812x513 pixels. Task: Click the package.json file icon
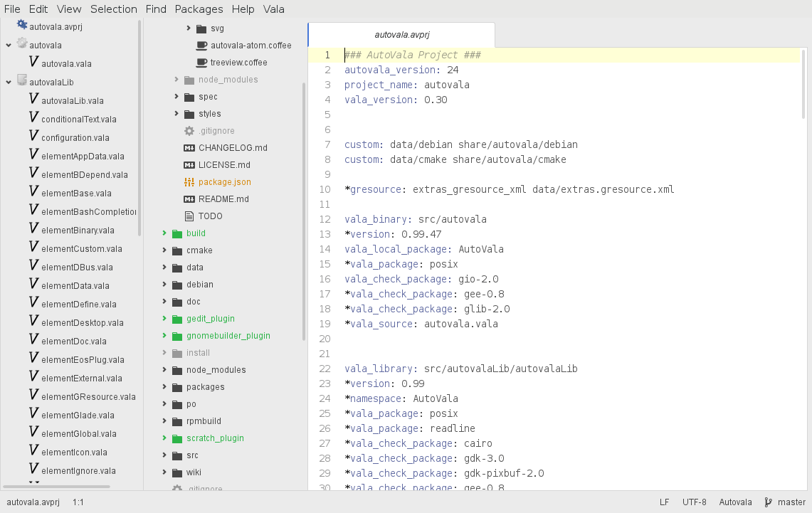pyautogui.click(x=189, y=182)
